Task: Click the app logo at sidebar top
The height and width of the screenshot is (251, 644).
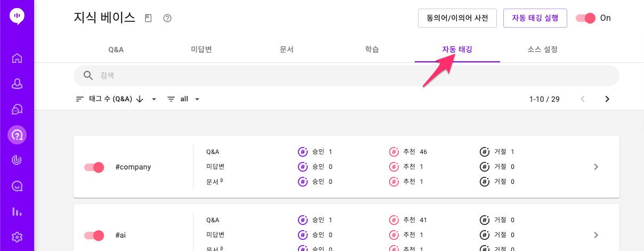Action: 17,17
